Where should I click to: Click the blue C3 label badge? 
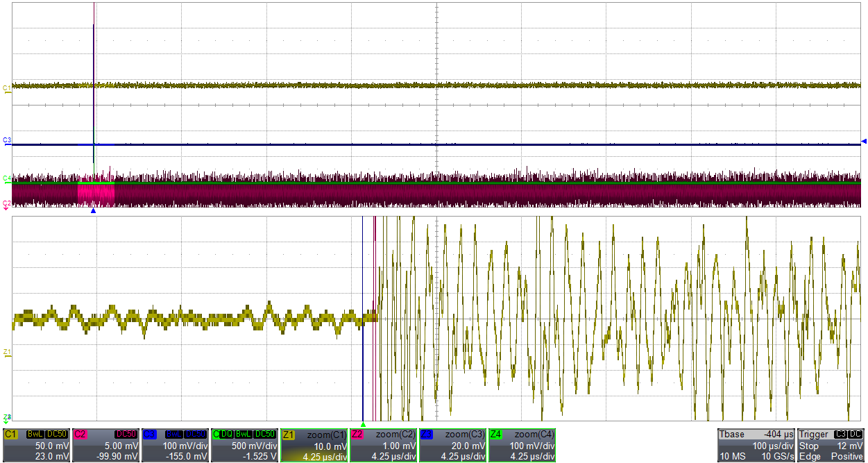149,434
